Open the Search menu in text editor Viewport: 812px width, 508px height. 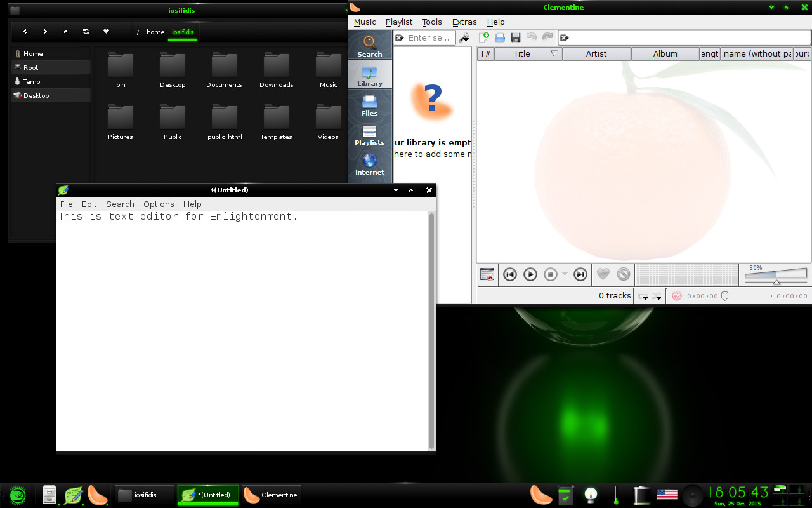coord(120,204)
